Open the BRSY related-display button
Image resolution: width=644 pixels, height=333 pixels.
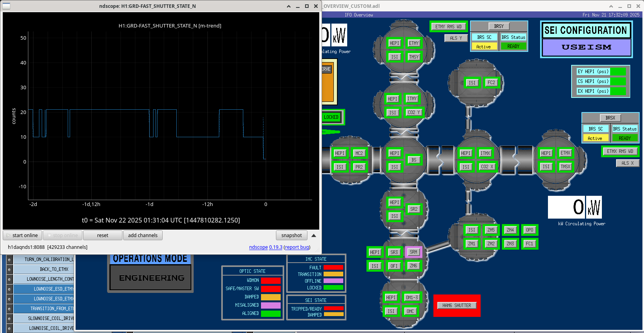point(499,26)
